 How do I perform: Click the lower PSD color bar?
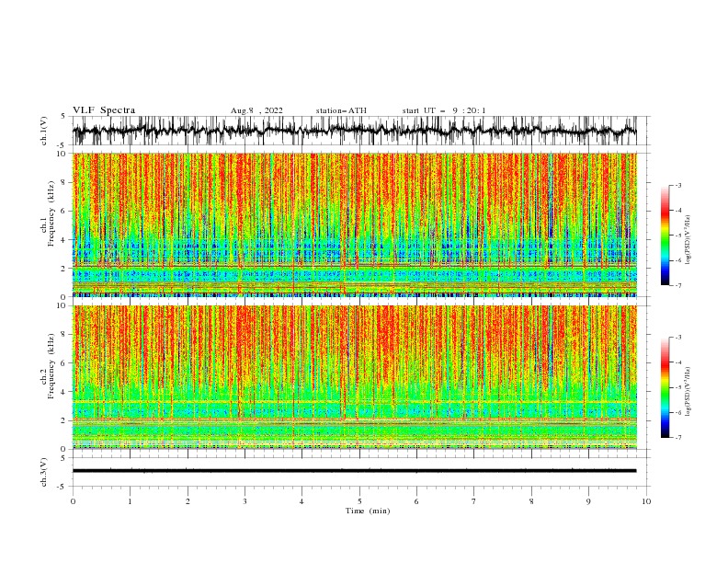(665, 387)
